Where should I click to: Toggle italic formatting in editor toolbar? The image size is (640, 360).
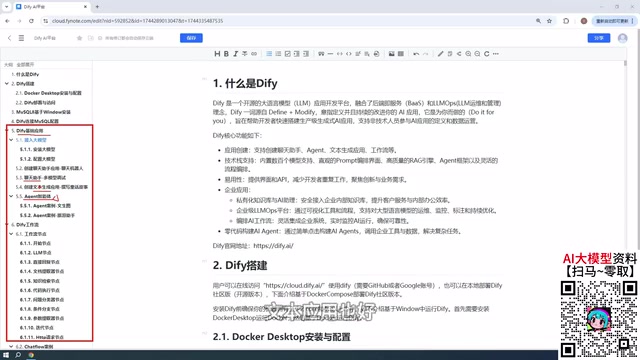pos(236,54)
